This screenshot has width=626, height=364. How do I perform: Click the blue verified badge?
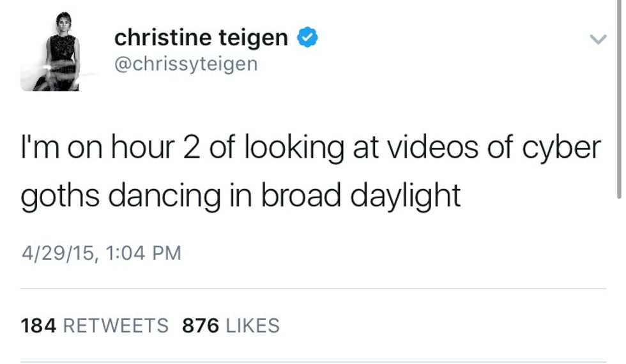pos(309,38)
